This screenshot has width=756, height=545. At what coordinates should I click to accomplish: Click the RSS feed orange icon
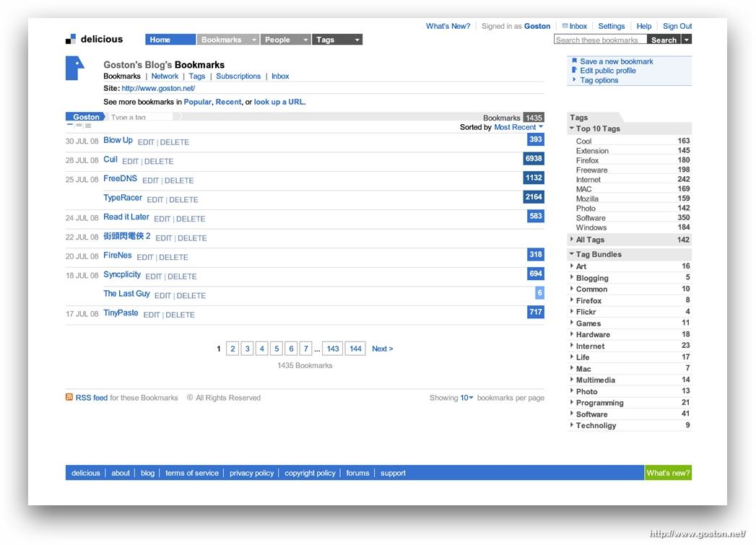pos(69,397)
